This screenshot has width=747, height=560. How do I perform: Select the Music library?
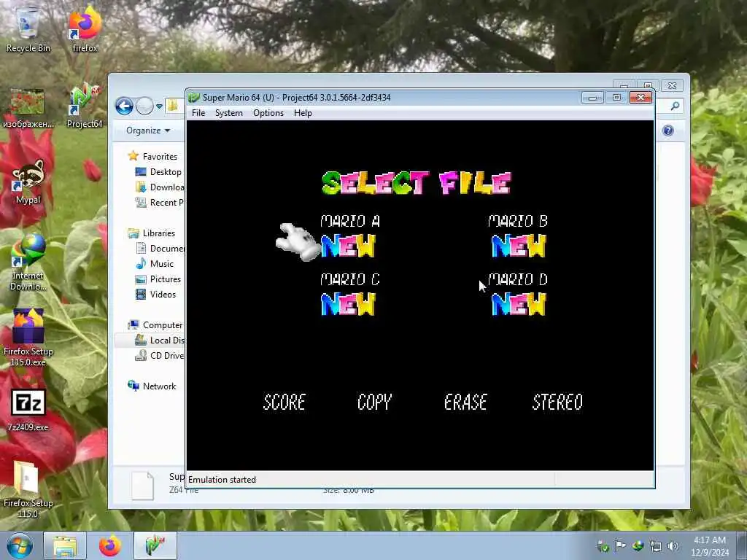click(155, 264)
